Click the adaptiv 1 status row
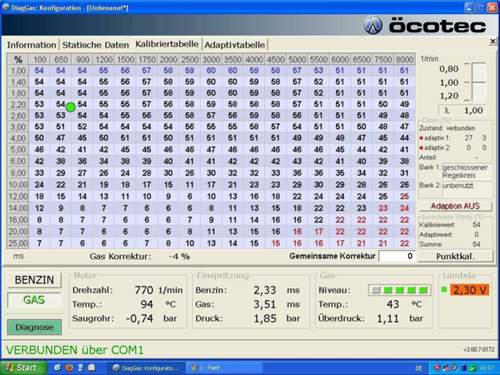The image size is (500, 375). [x=453, y=138]
